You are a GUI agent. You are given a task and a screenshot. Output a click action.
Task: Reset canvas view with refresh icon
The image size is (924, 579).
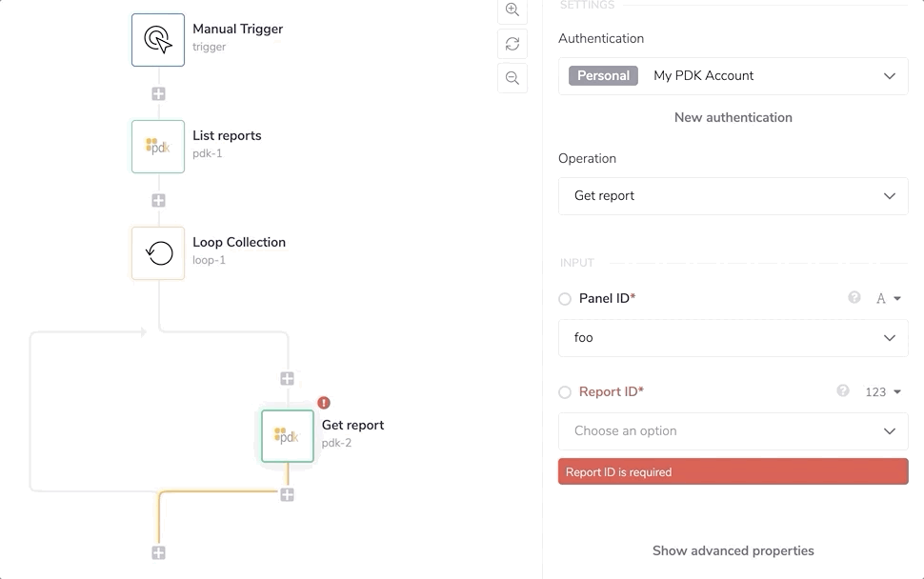coord(512,44)
